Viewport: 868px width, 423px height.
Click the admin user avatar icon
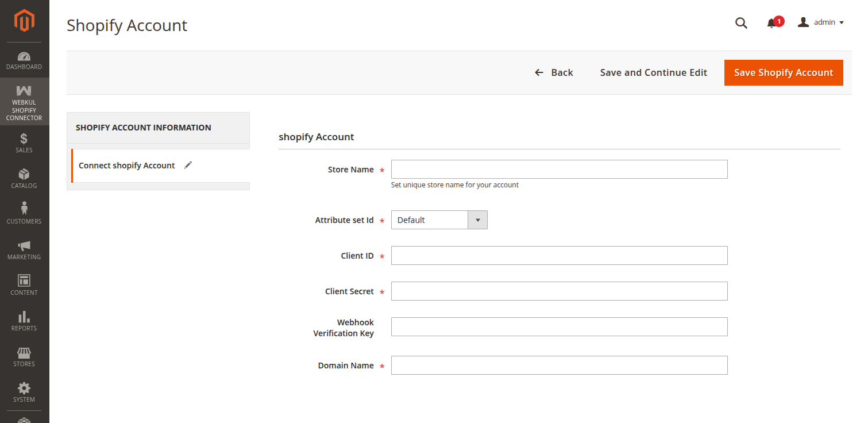click(804, 22)
